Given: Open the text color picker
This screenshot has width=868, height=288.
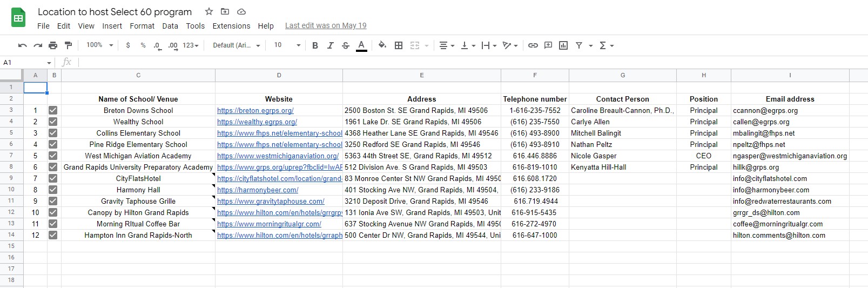Looking at the screenshot, I should 361,45.
